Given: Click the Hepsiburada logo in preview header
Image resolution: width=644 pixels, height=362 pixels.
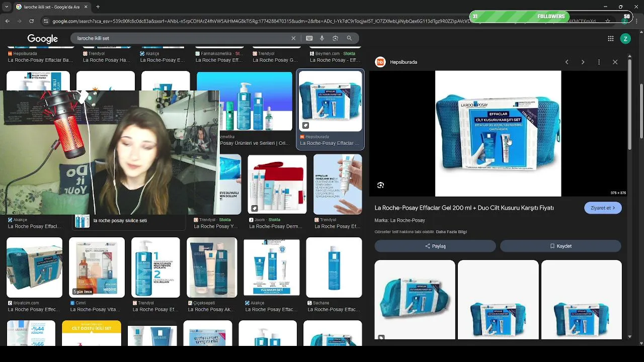Looking at the screenshot, I should 380,62.
